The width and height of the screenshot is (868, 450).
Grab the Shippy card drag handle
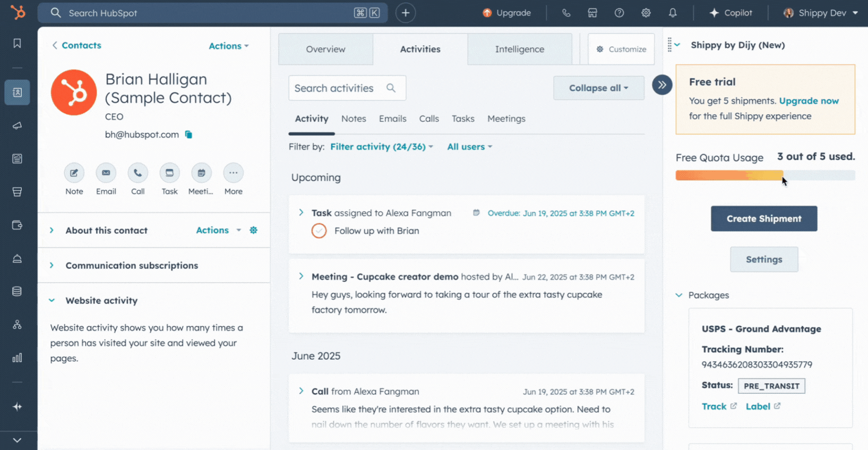click(x=669, y=45)
